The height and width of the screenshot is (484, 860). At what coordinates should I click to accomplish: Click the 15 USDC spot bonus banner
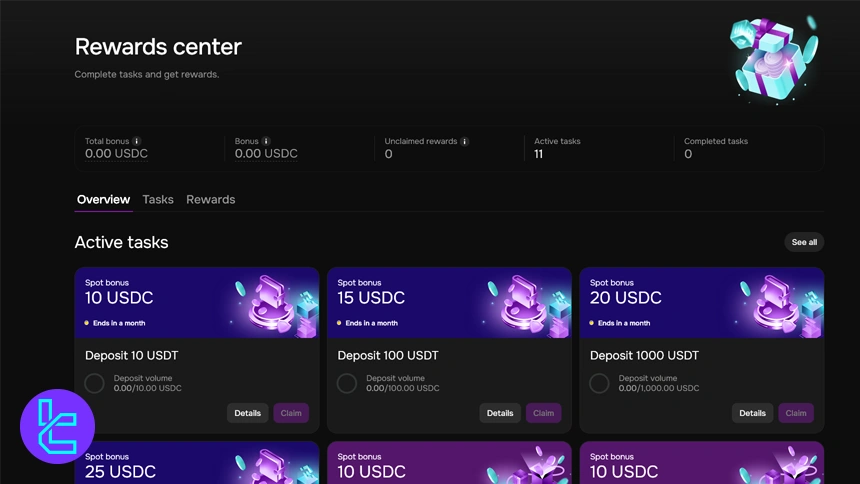[x=449, y=302]
